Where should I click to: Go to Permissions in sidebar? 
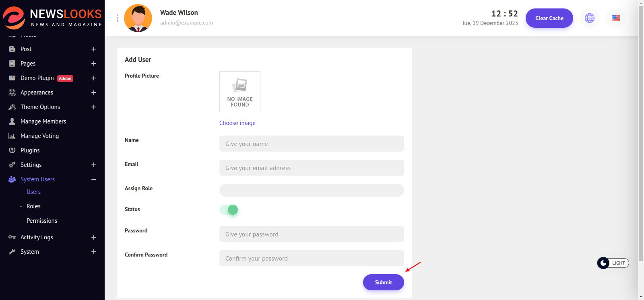pyautogui.click(x=42, y=221)
